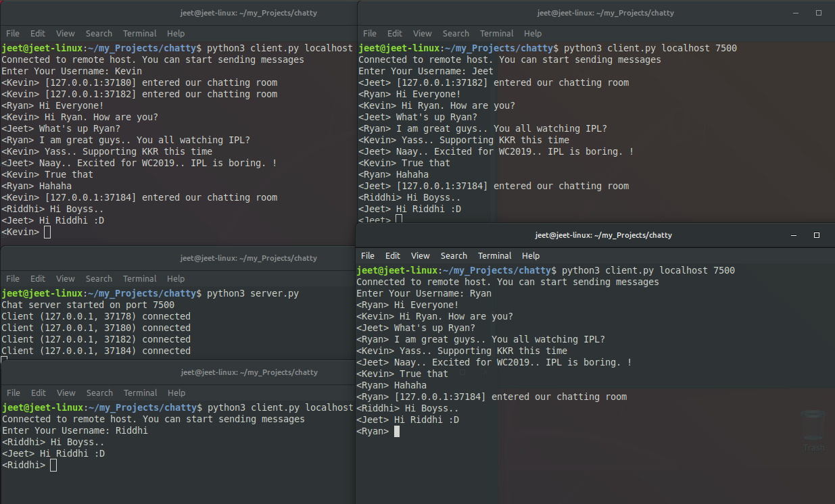The width and height of the screenshot is (835, 504).
Task: Open Edit menu in Kevin's terminal
Action: click(38, 33)
